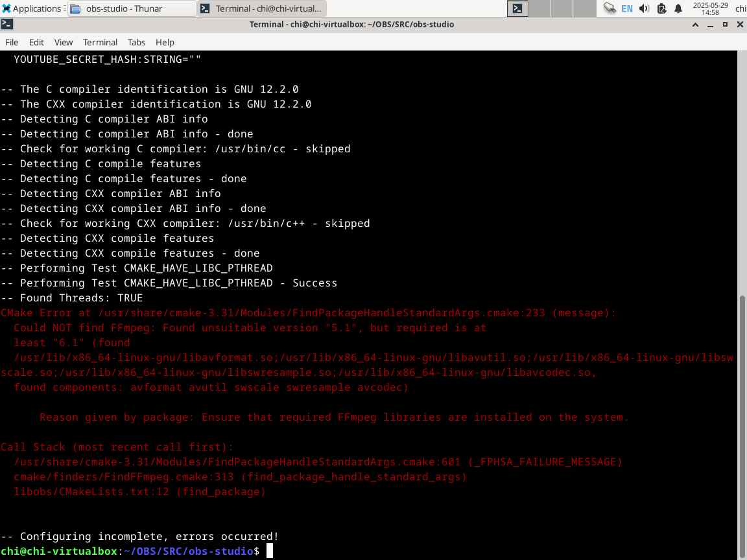
Task: Minimize the terminal window
Action: (710, 24)
